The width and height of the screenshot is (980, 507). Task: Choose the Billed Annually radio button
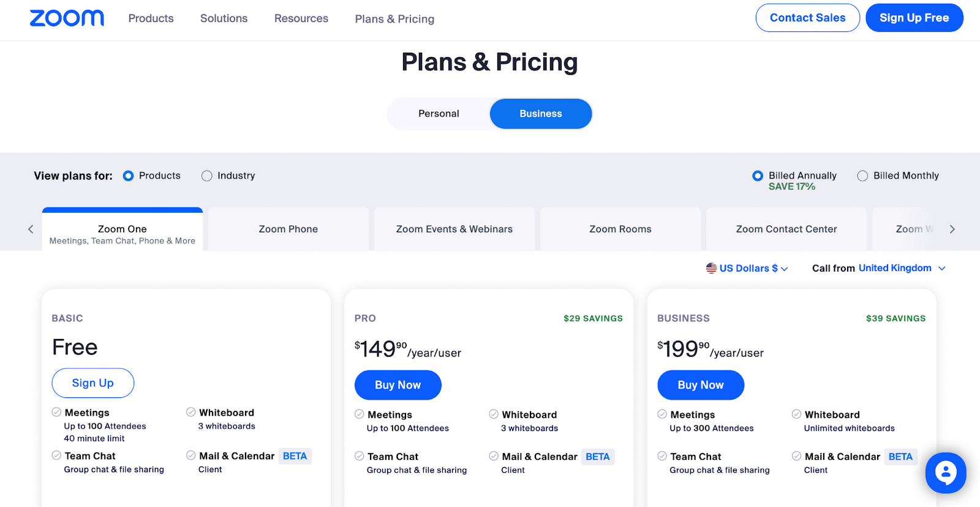pos(758,176)
